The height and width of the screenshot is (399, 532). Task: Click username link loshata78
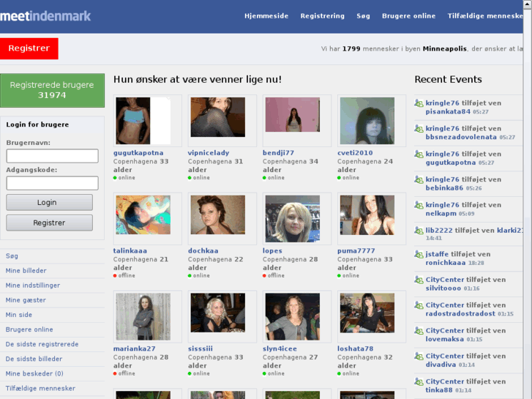[355, 348]
